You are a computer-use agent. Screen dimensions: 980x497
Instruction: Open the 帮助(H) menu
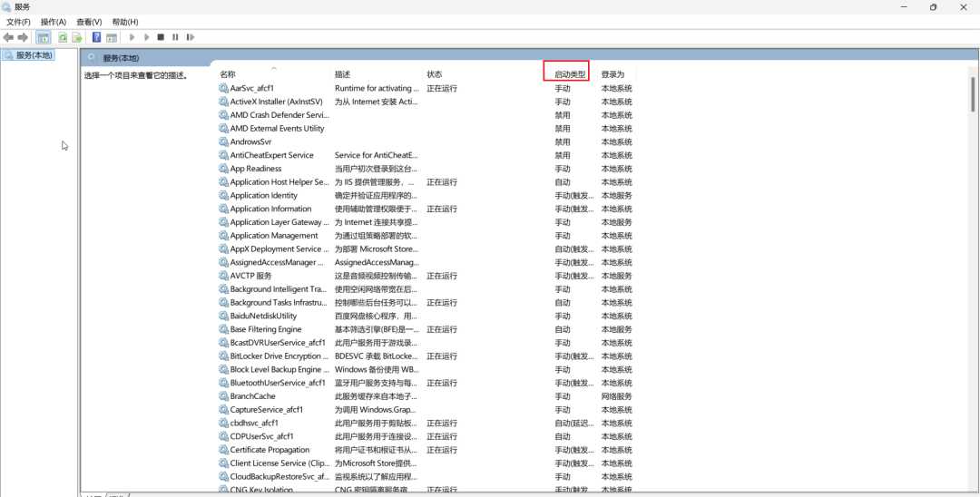(x=125, y=22)
